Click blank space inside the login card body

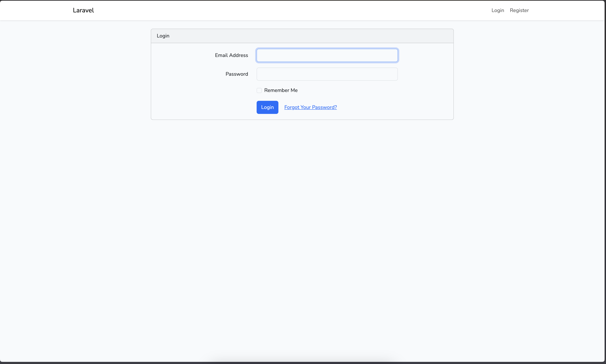click(x=191, y=98)
